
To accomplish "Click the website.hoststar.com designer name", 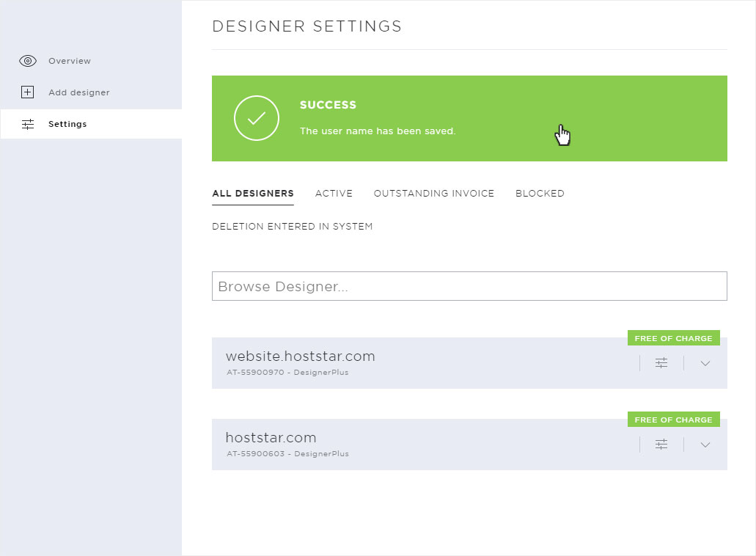I will [x=301, y=356].
